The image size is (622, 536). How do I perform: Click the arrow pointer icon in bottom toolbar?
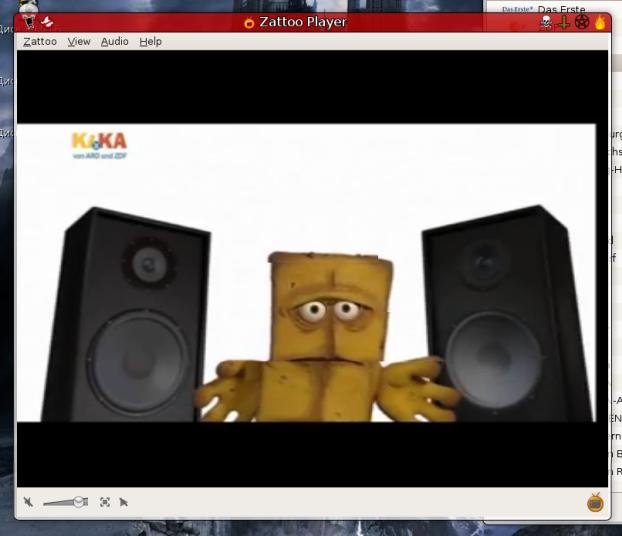(123, 502)
